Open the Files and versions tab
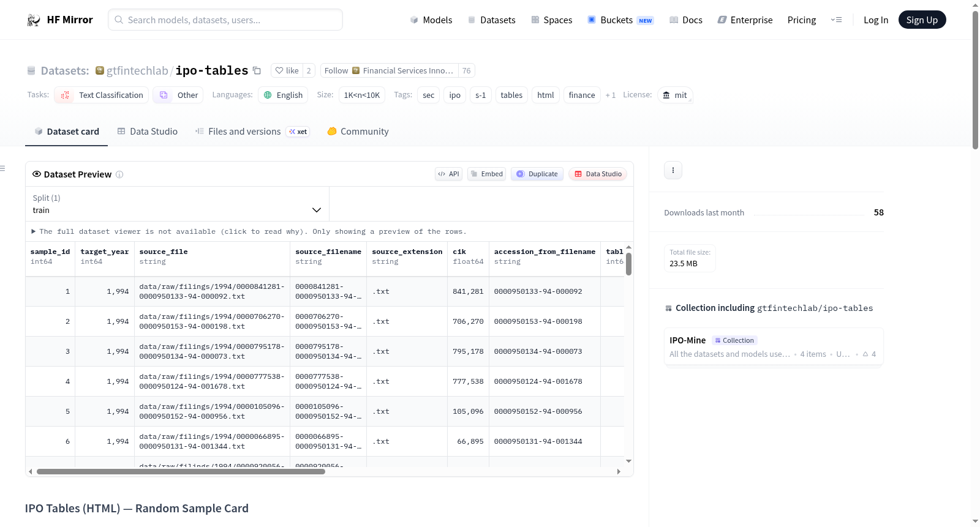 click(252, 132)
